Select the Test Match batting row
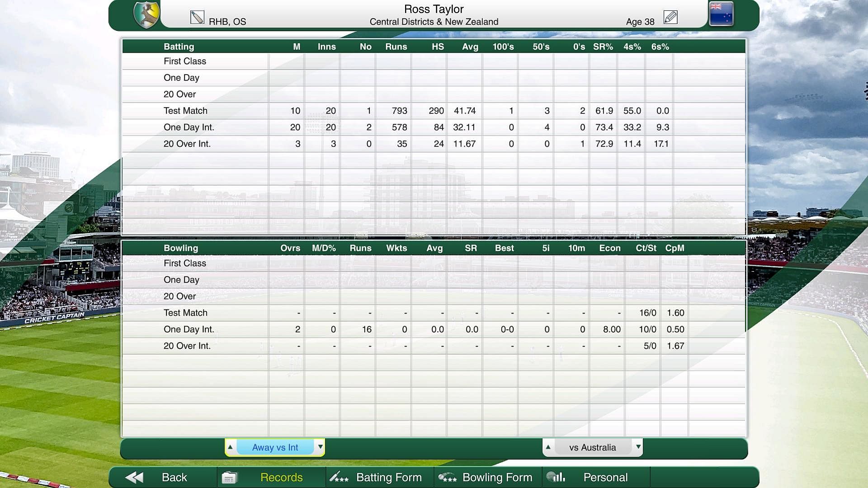 pos(185,111)
